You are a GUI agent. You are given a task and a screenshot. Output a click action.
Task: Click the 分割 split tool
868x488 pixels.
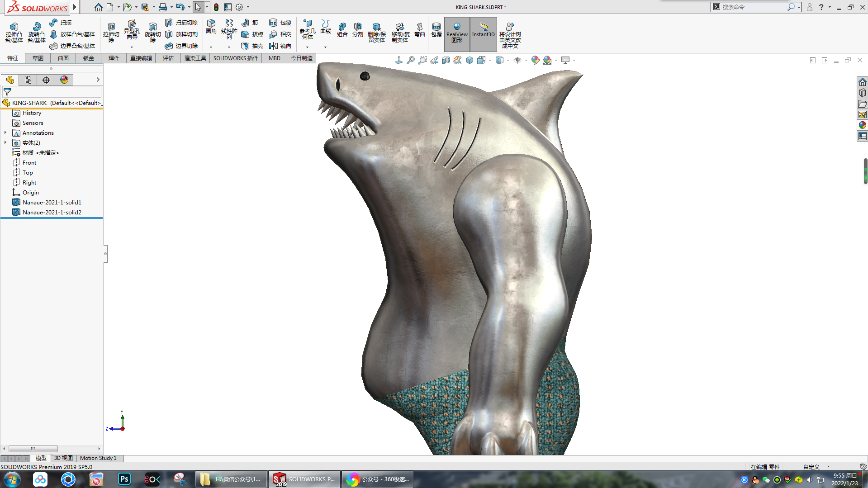coord(358,30)
